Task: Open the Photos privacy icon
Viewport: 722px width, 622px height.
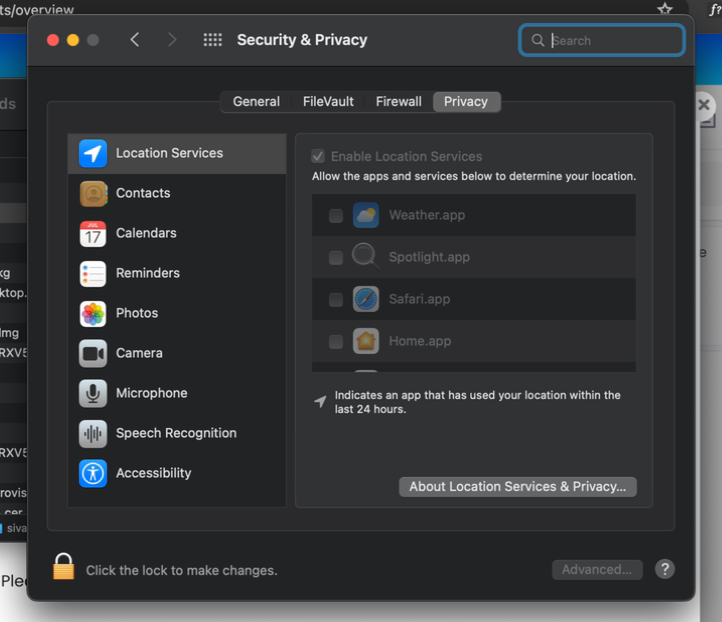Action: click(93, 314)
